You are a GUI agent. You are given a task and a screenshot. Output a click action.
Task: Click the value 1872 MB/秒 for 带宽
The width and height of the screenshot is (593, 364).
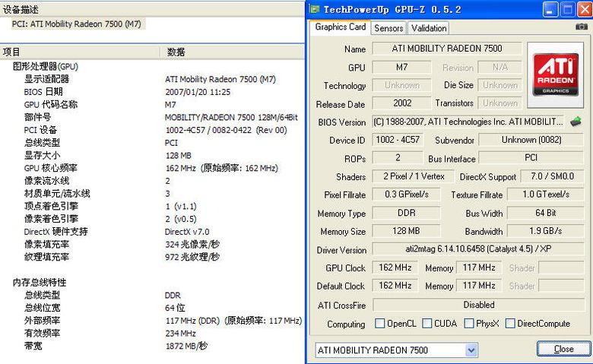click(186, 346)
